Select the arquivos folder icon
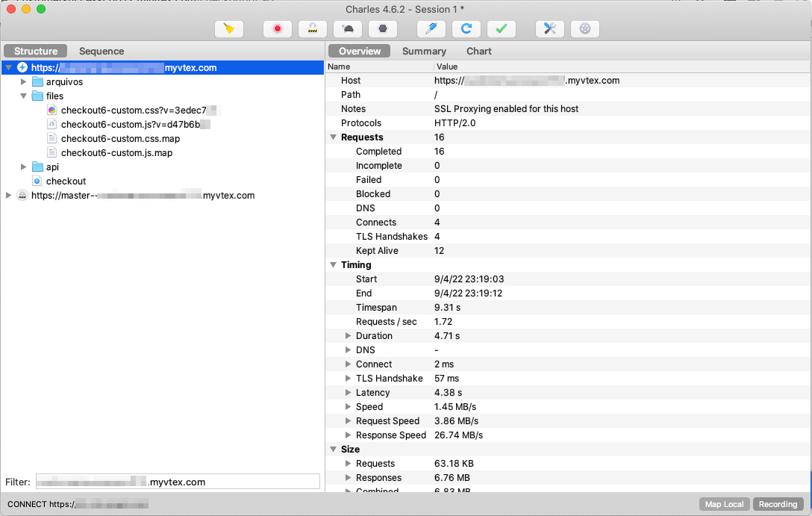The image size is (812, 516). pos(37,82)
